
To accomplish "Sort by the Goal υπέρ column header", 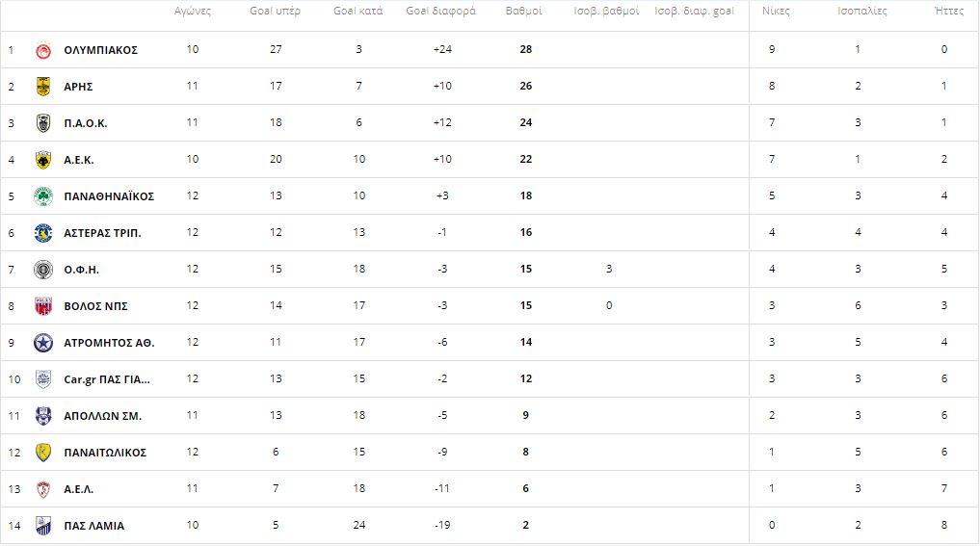I will click(x=275, y=11).
